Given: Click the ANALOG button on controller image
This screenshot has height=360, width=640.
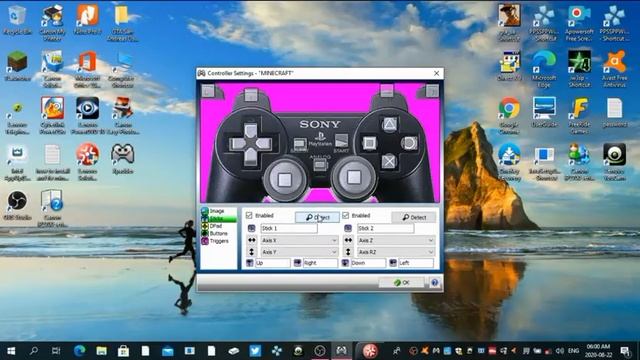Looking at the screenshot, I should click(x=320, y=165).
